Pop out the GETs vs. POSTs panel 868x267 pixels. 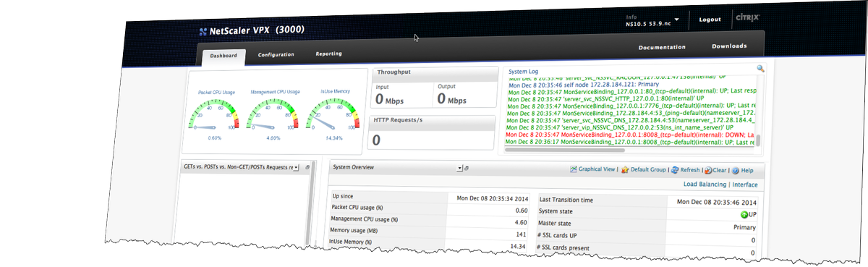[x=307, y=167]
